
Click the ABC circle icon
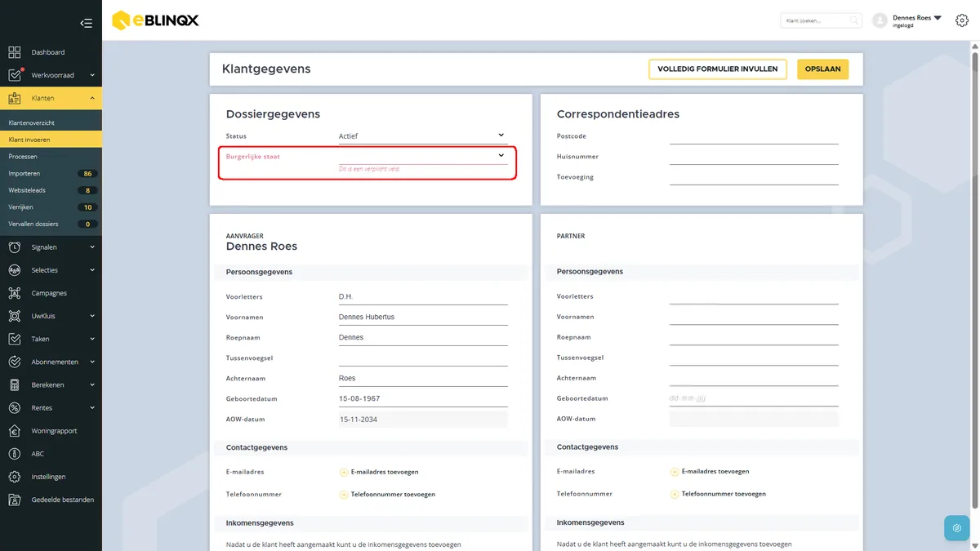coord(15,453)
